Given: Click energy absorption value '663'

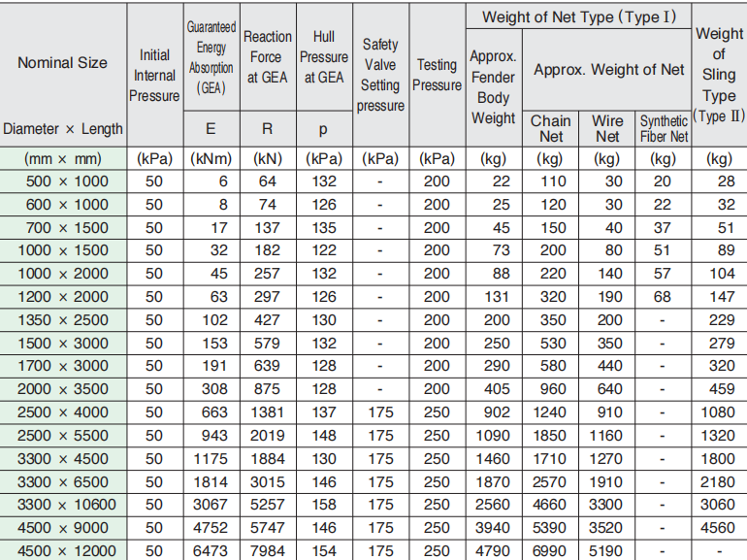Looking at the screenshot, I should click(214, 412).
